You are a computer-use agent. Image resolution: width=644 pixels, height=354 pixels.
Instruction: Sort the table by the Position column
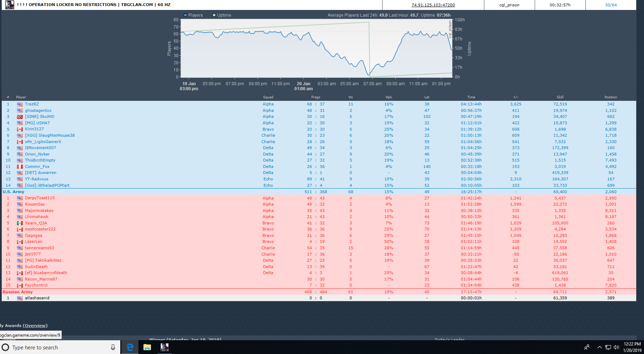click(611, 97)
